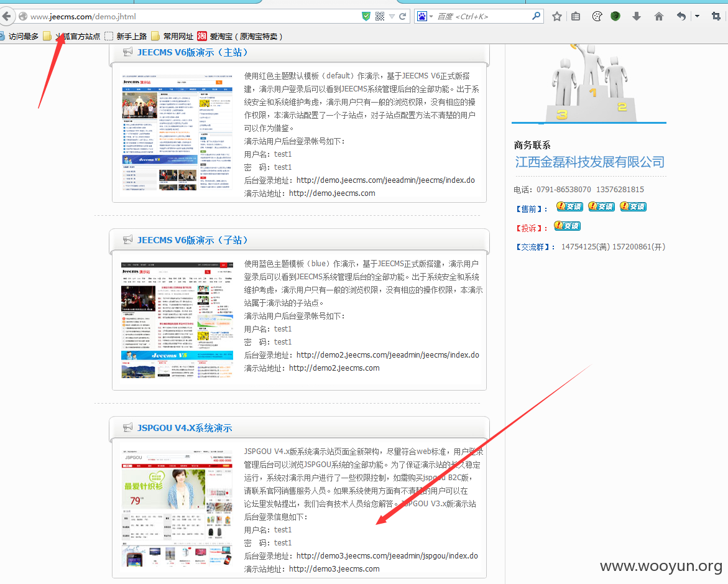Open the green shield security icon

[x=366, y=17]
